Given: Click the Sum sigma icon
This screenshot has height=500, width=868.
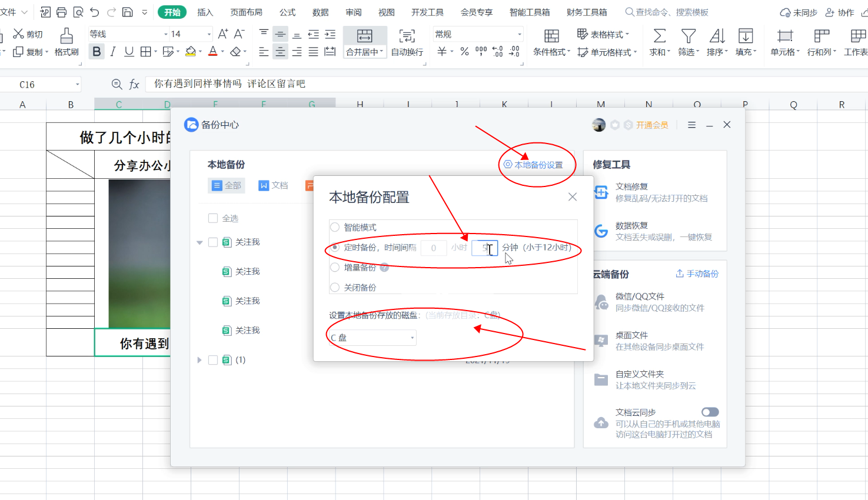Looking at the screenshot, I should coord(660,36).
